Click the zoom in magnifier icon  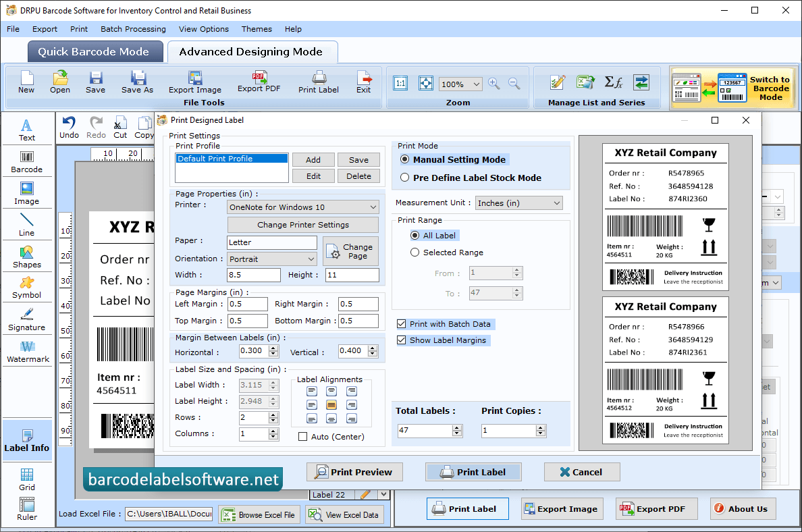493,84
